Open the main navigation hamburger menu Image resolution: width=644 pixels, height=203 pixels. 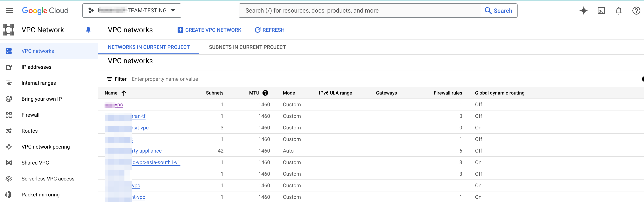click(x=10, y=11)
